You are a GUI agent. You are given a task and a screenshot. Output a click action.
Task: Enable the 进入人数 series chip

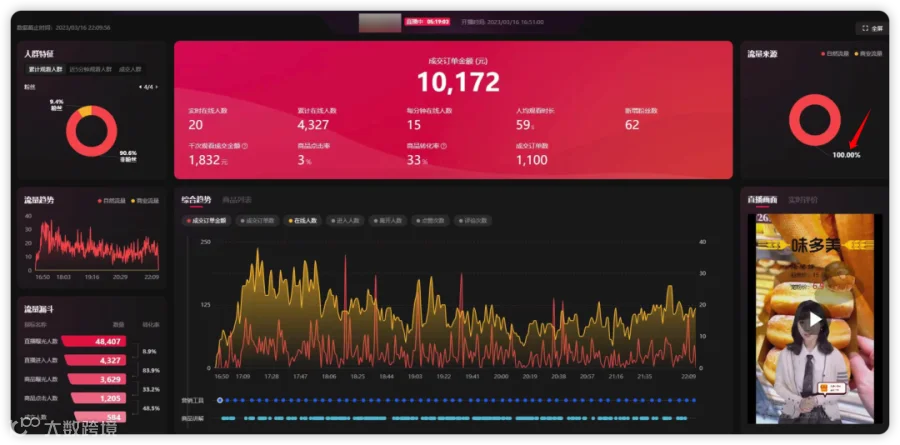(x=346, y=220)
